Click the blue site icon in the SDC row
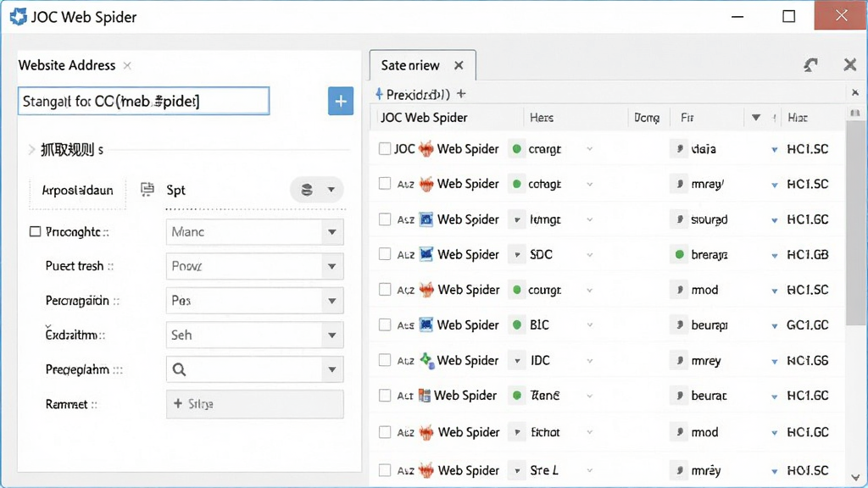Image resolution: width=868 pixels, height=488 pixels. tap(426, 254)
